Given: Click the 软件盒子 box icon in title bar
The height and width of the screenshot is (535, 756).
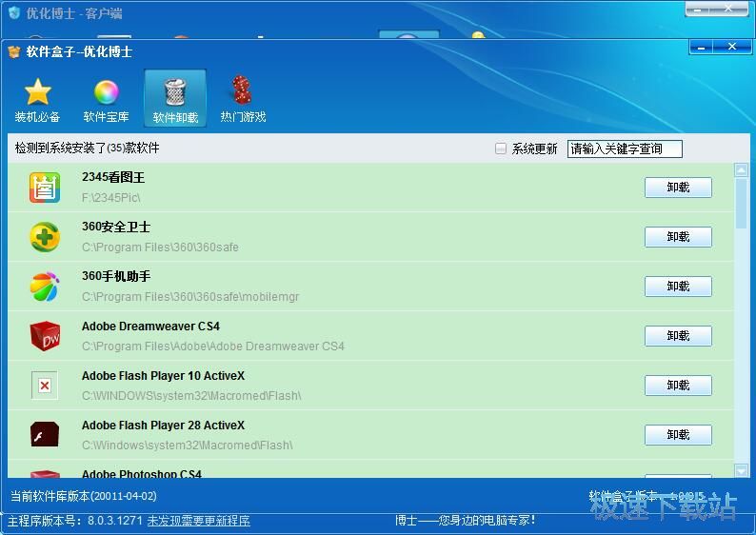Looking at the screenshot, I should coord(15,51).
